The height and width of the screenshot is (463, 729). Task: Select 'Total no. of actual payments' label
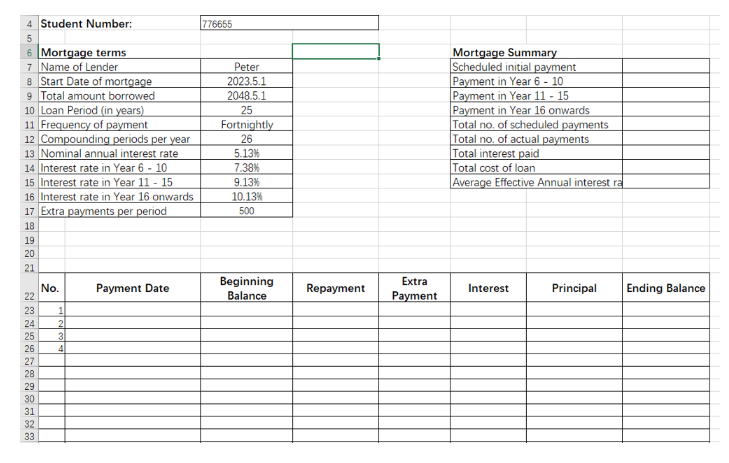click(x=537, y=139)
